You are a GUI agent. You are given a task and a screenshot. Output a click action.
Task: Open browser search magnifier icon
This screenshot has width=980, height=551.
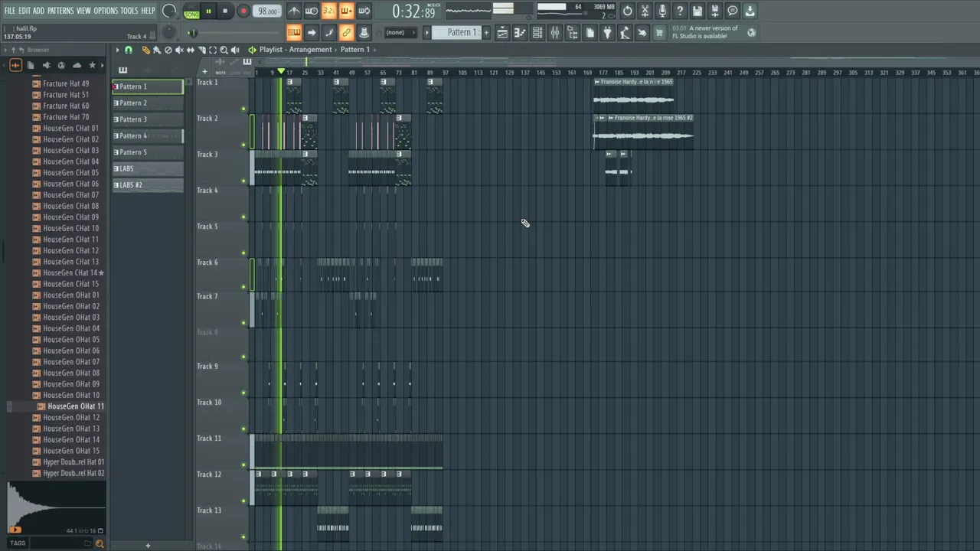[x=99, y=543]
